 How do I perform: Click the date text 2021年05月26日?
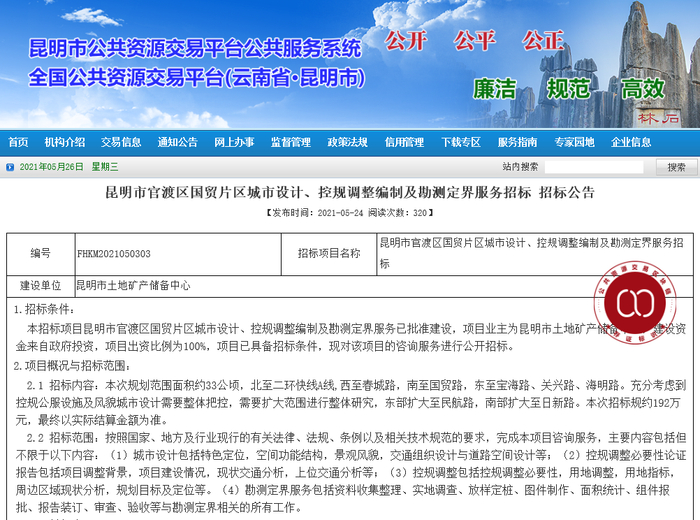pos(51,167)
